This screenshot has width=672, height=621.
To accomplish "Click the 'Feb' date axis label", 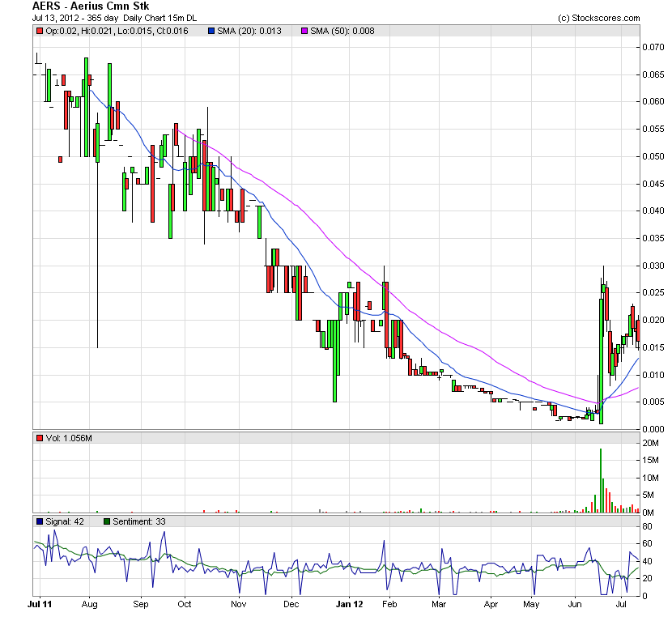I will coord(389,604).
